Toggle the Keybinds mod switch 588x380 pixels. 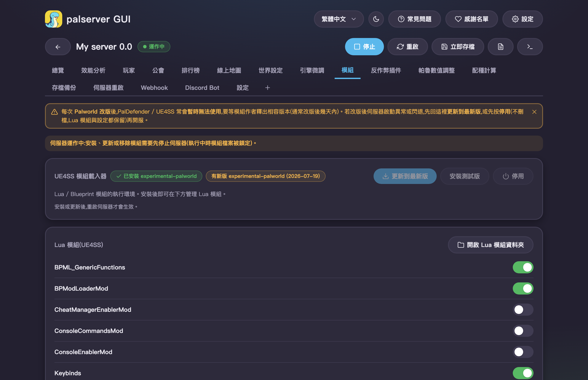(x=523, y=373)
